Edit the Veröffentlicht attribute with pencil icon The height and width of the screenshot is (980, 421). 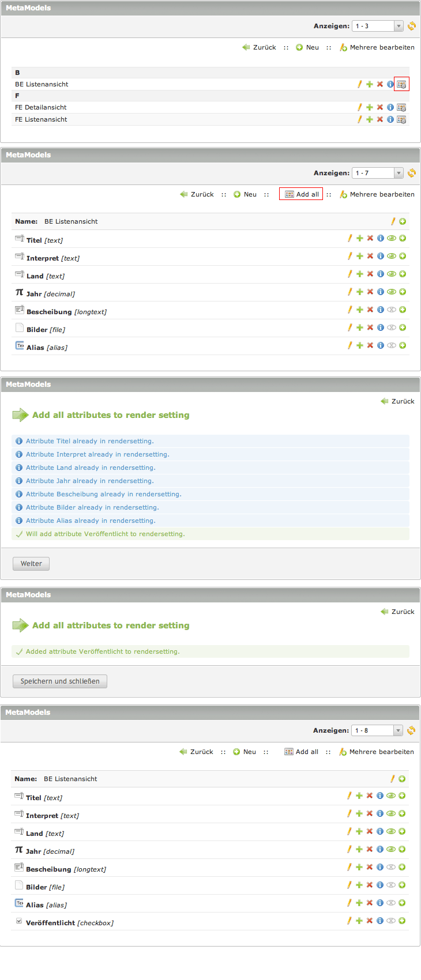[x=349, y=921]
